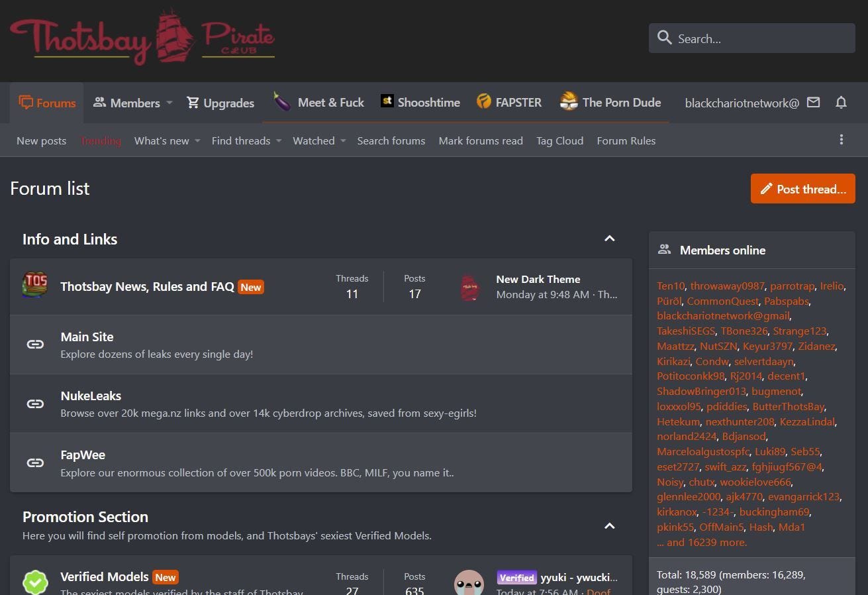Open the Watched link
The image size is (868, 595).
(314, 140)
